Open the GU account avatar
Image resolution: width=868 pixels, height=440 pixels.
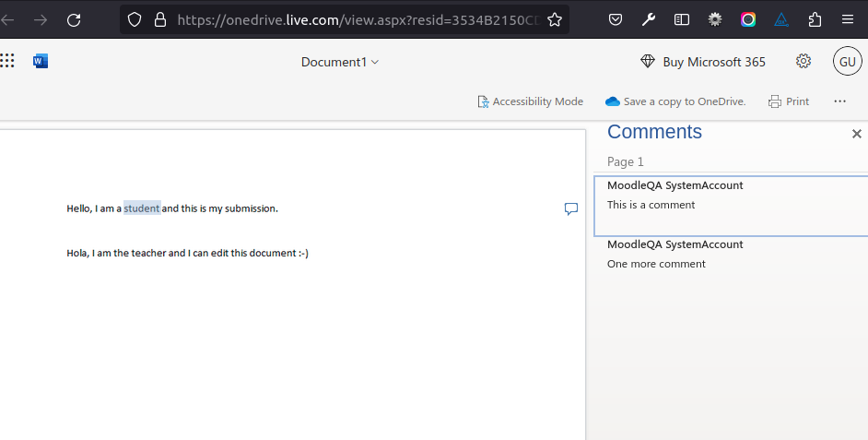848,62
